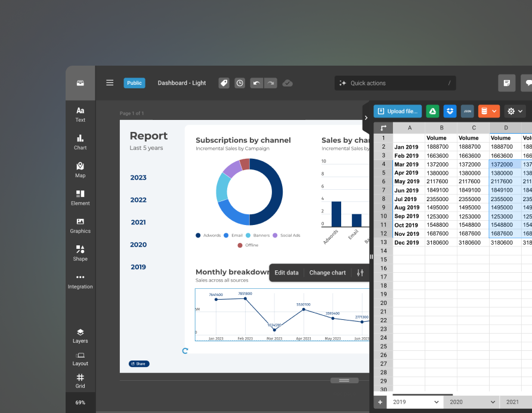Transpose data using the corner arrow icon

coord(383,128)
